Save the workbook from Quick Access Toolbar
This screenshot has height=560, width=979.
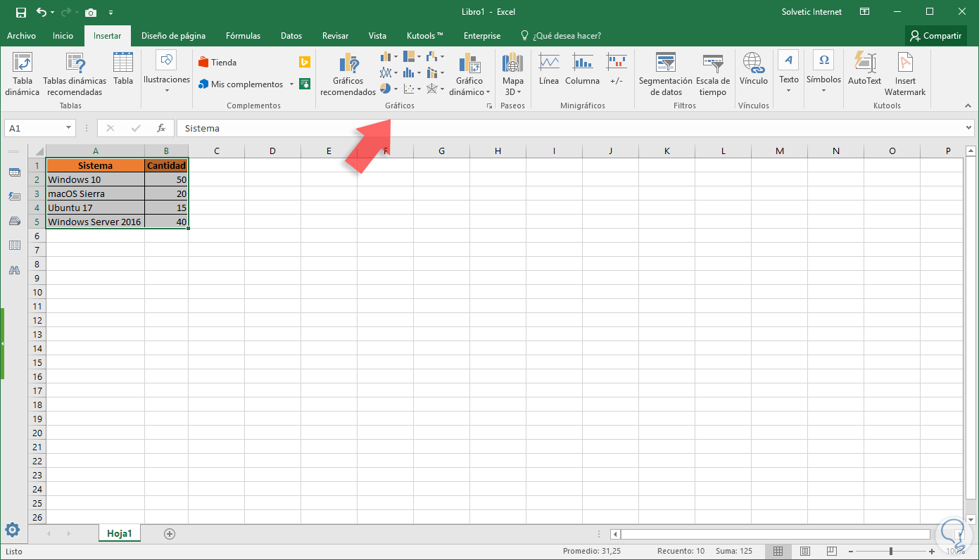20,12
